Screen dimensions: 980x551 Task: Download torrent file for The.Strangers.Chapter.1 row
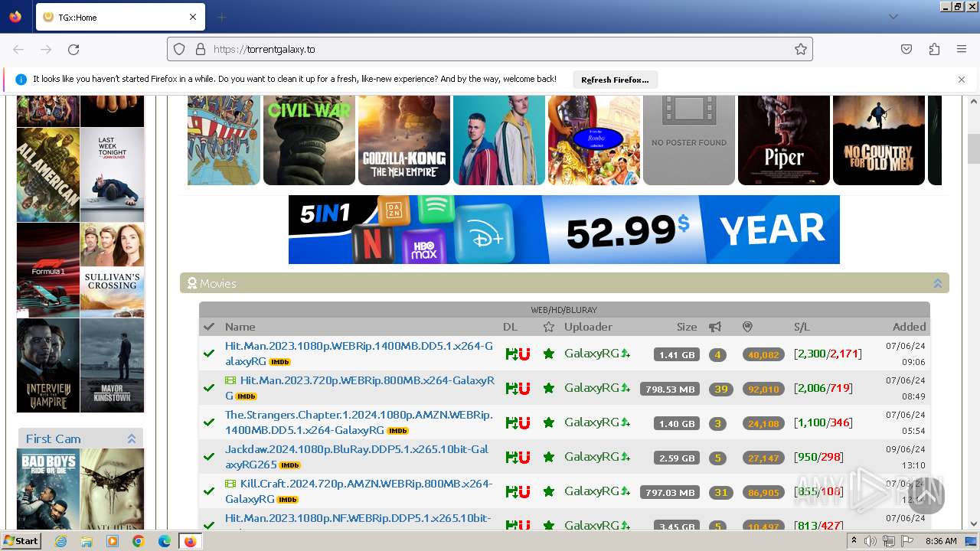click(511, 422)
